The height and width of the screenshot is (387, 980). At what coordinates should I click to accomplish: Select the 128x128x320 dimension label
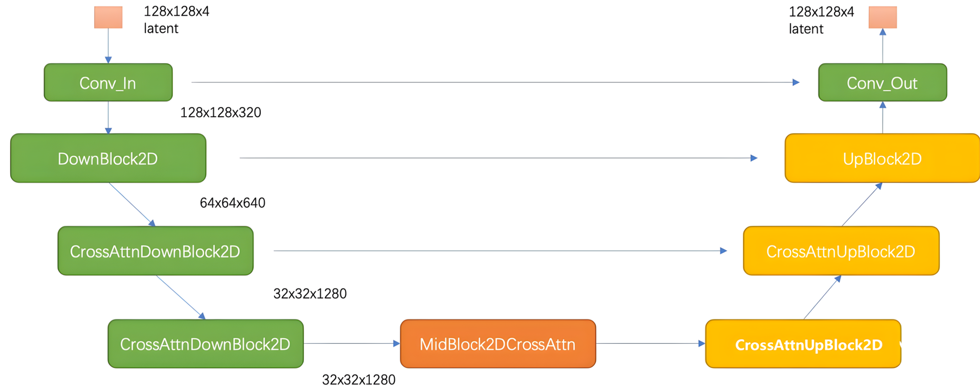tap(220, 113)
